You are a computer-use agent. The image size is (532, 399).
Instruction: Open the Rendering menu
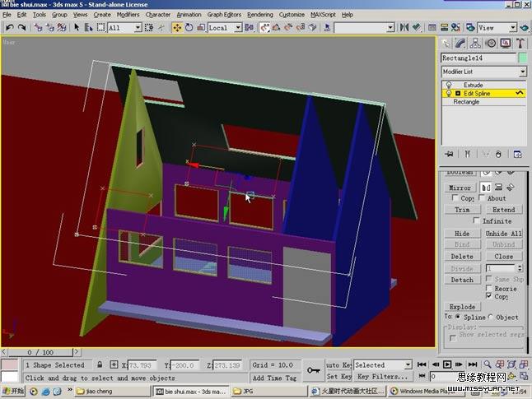point(260,15)
